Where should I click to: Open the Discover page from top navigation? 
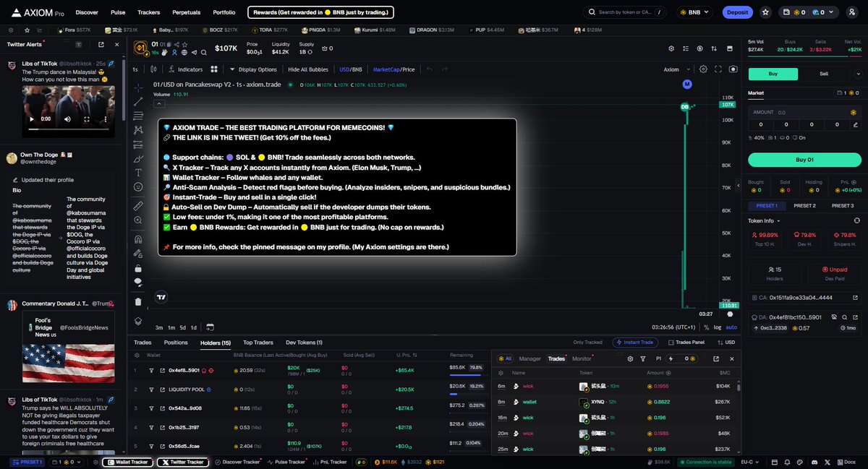pos(87,12)
